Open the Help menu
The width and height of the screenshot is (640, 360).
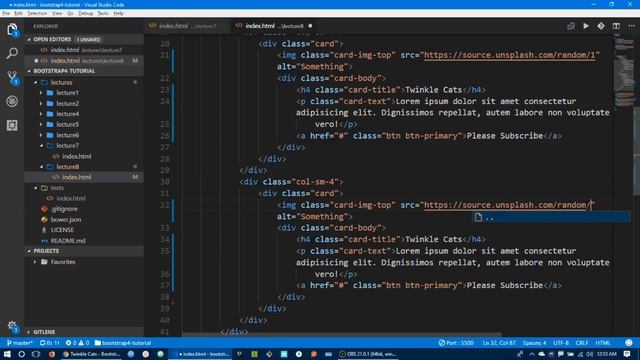click(x=118, y=13)
